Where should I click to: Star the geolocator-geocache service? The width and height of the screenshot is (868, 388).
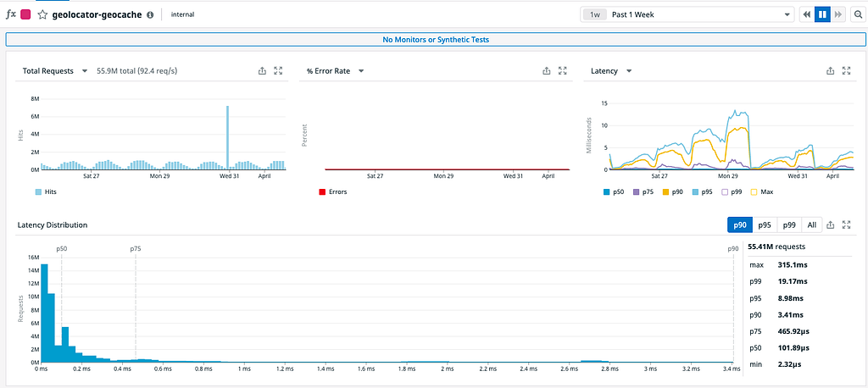42,15
